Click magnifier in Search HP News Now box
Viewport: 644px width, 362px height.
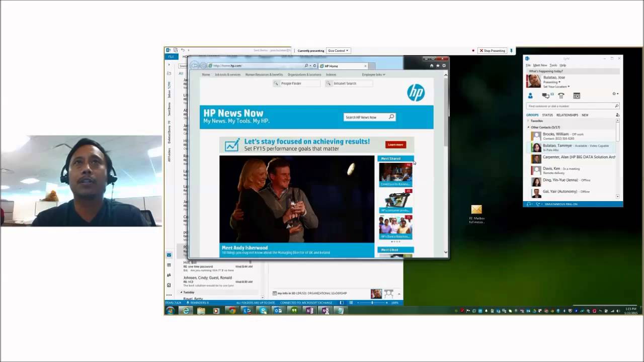coord(391,117)
